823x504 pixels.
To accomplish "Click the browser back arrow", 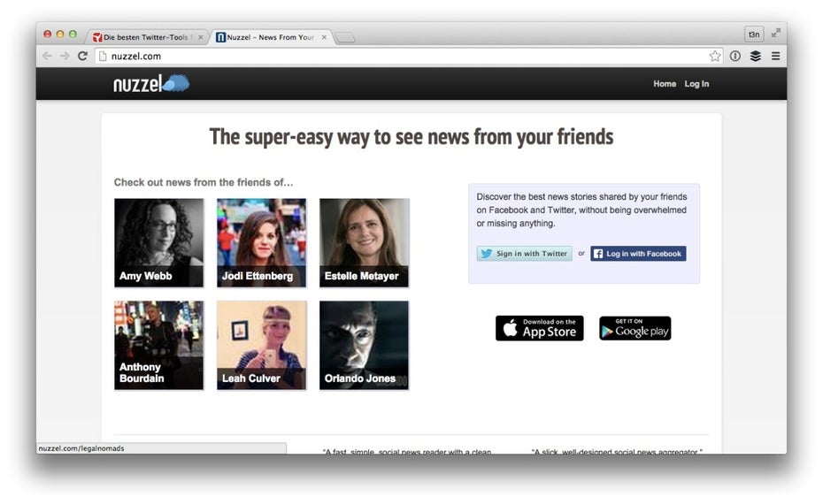I will click(47, 56).
